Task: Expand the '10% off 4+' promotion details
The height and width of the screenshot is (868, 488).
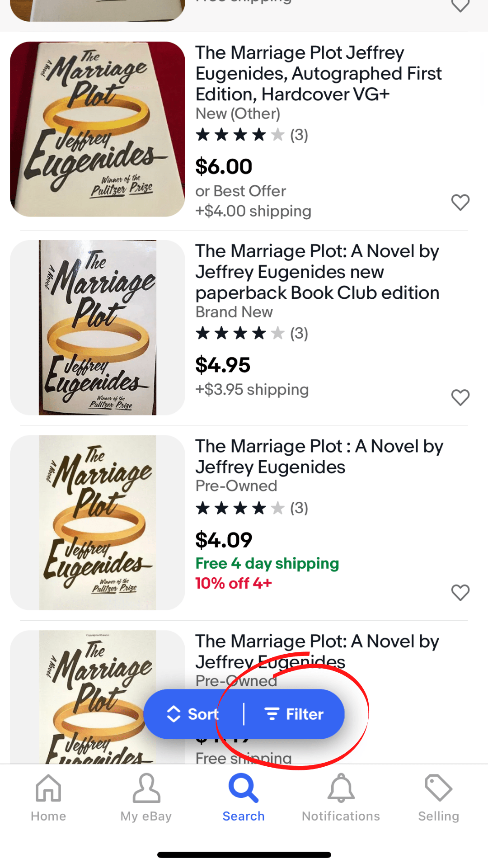Action: click(x=233, y=583)
